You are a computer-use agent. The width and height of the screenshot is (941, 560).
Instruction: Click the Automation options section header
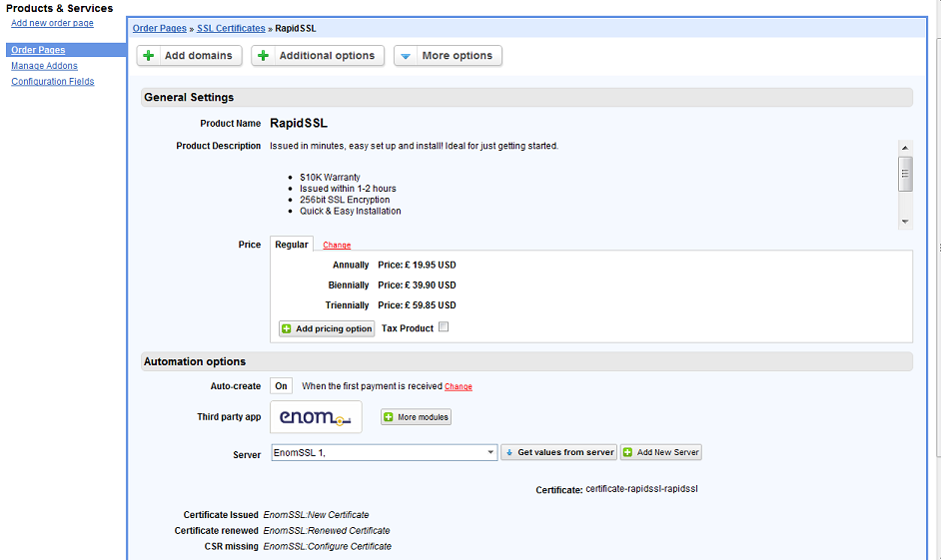click(x=526, y=361)
